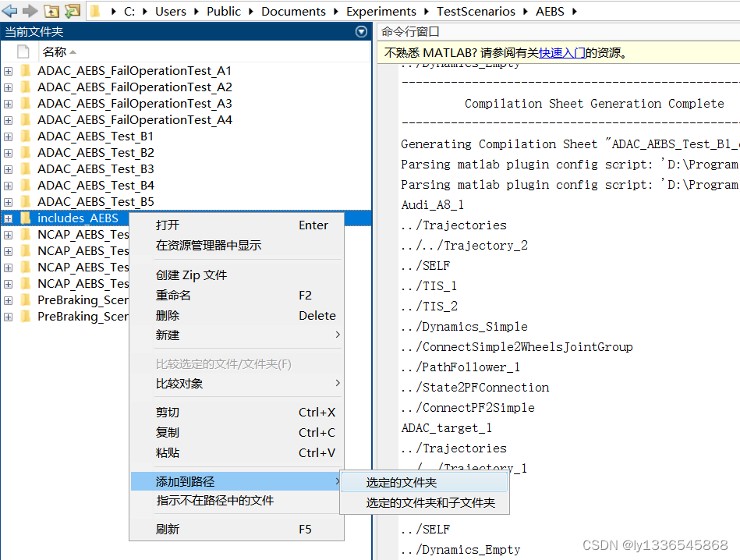Expand the NCAP_AEBS folder tree node
This screenshot has width=740, height=560.
pos(7,234)
